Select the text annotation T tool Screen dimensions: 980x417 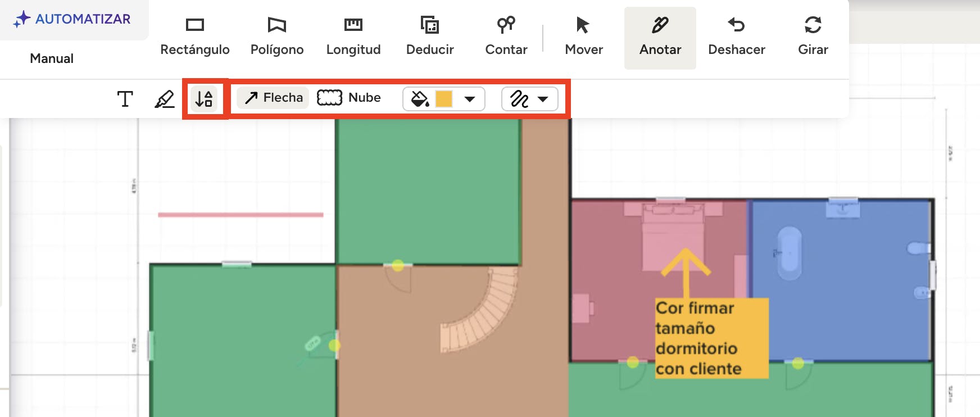click(x=125, y=99)
